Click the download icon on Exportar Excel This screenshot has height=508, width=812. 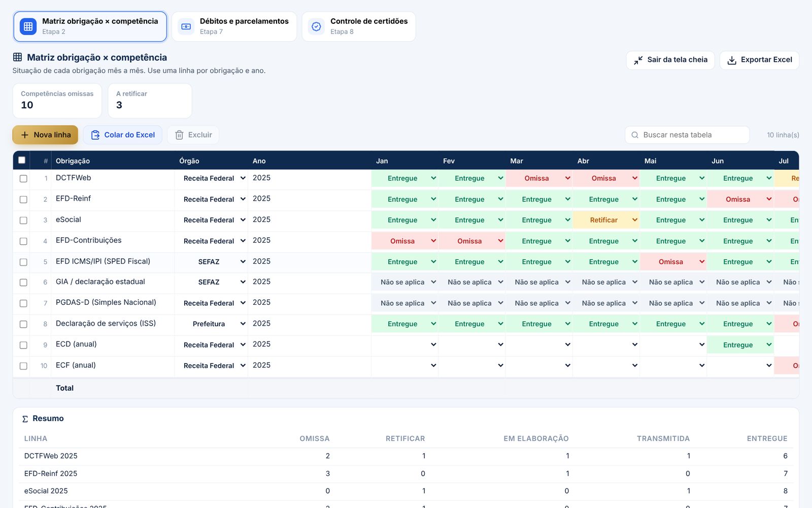tap(732, 60)
